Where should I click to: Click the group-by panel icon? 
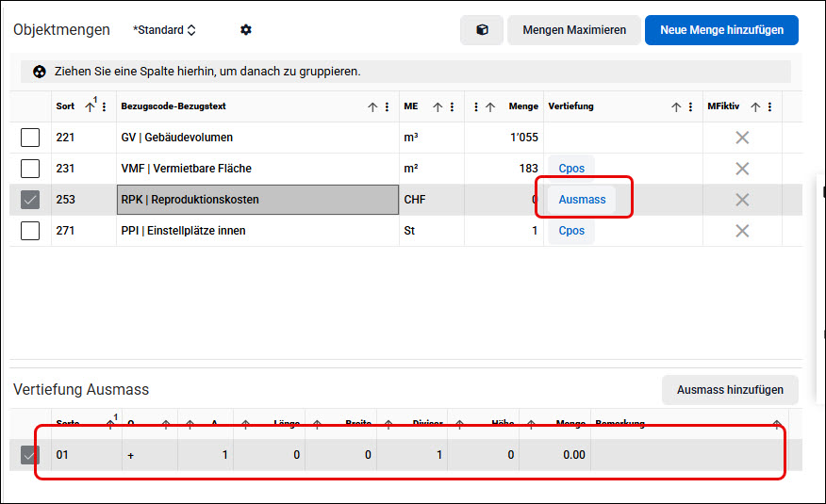[x=39, y=72]
